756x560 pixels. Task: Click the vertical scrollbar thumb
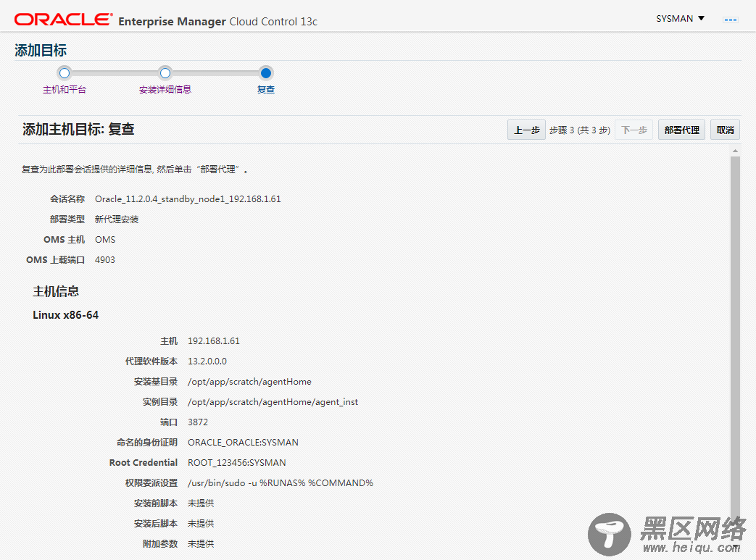(x=735, y=338)
